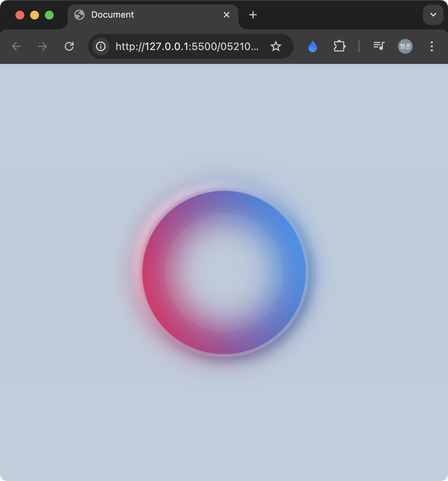Open the Extensions puzzle menu

339,46
